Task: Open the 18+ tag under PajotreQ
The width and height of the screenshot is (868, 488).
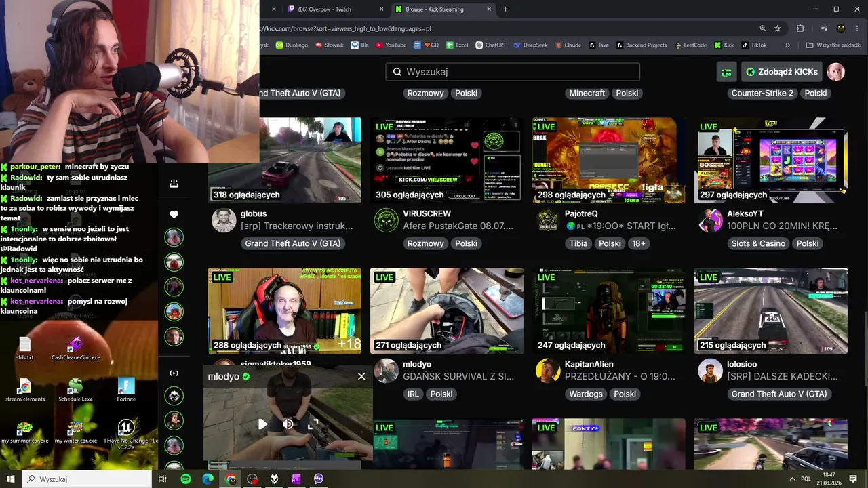Action: coord(638,243)
